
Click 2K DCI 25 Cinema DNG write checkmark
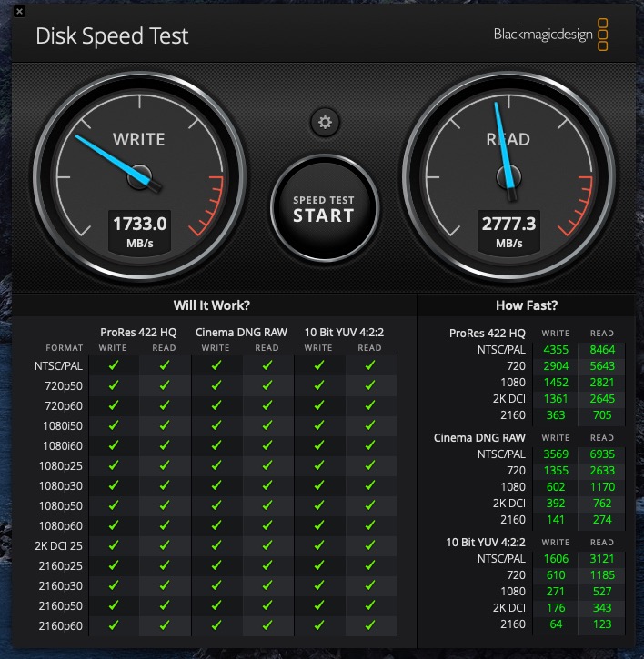point(216,545)
